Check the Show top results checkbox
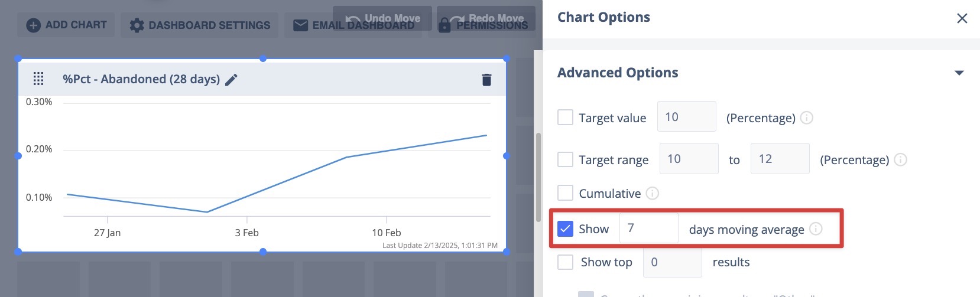The width and height of the screenshot is (980, 297). (565, 262)
